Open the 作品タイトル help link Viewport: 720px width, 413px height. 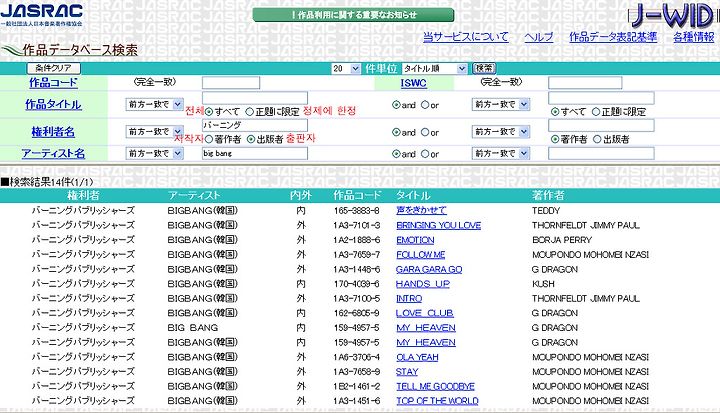[53, 105]
